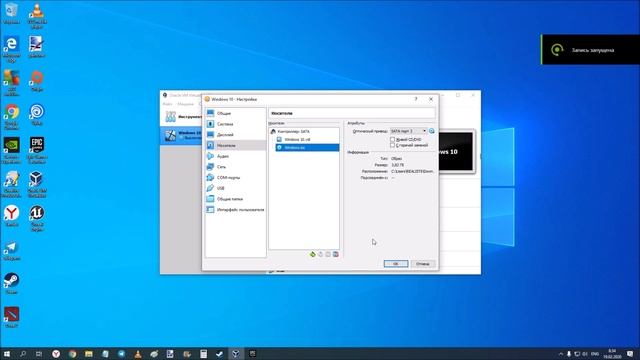640x360 pixels.
Task: Open the notification center icon
Action: 631,354
